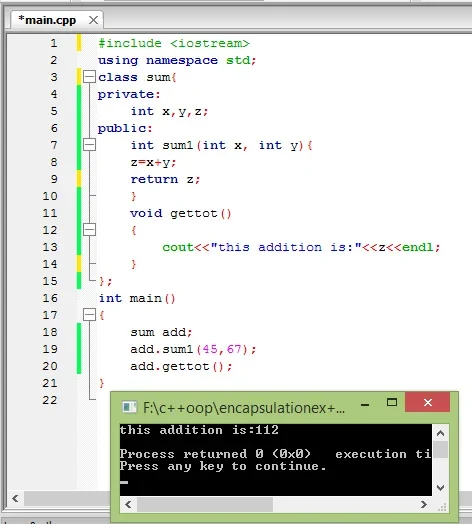Click the console window title path text

click(x=244, y=408)
